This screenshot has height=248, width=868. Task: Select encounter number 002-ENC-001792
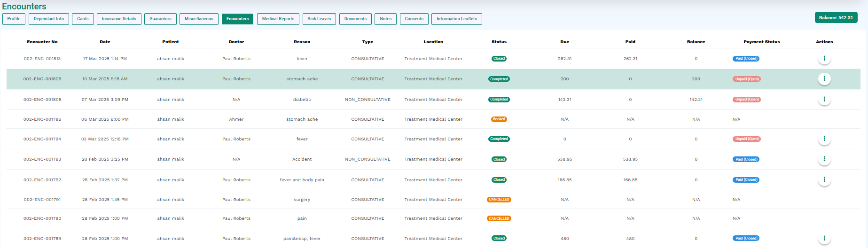pos(42,180)
